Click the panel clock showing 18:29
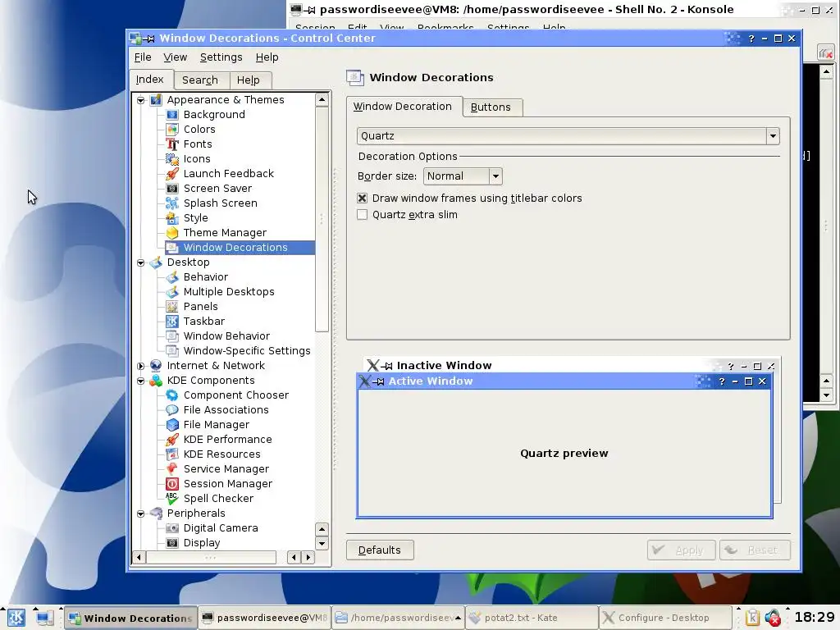 click(815, 618)
